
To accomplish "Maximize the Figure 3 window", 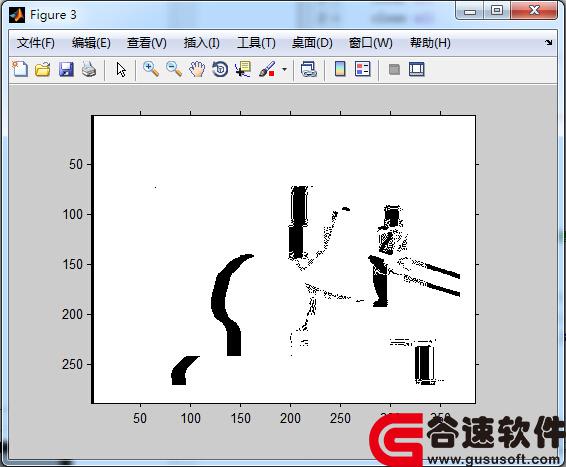I will coord(497,10).
